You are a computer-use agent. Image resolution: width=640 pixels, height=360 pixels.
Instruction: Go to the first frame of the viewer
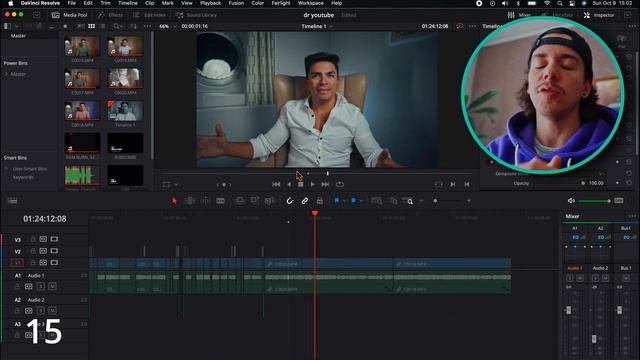click(276, 184)
